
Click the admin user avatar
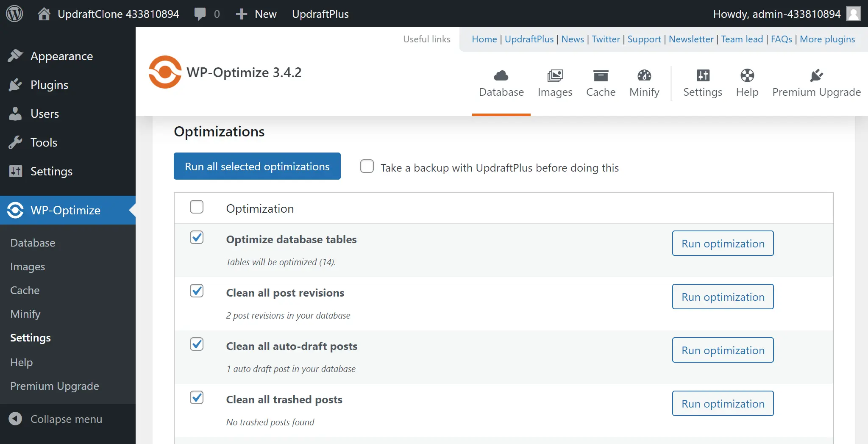point(854,14)
